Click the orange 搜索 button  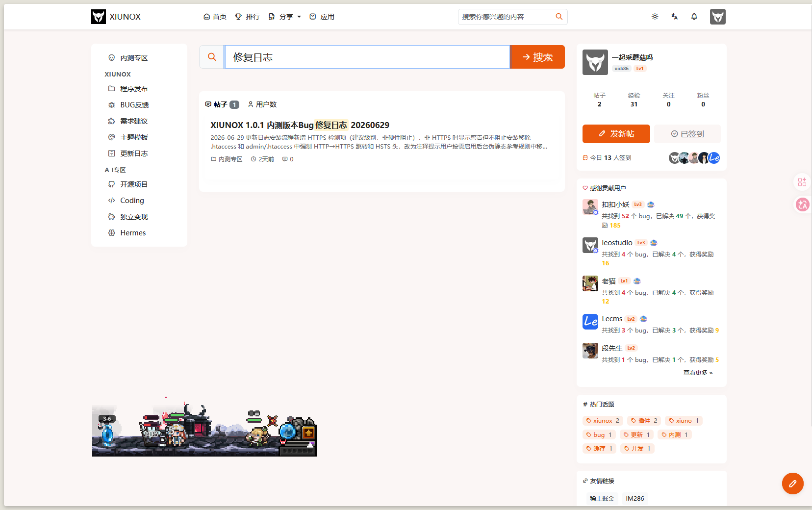coord(537,57)
